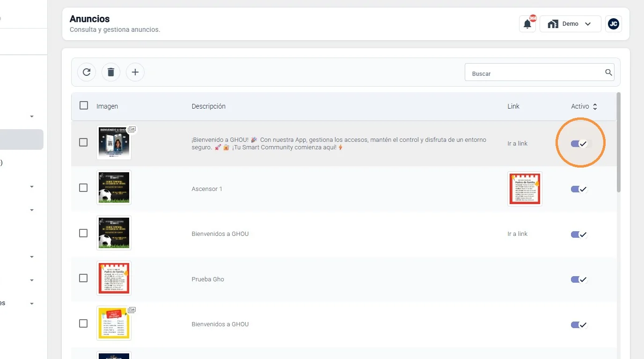Open the Smart Community announcement image thumbnail
644x359 pixels.
(x=114, y=142)
